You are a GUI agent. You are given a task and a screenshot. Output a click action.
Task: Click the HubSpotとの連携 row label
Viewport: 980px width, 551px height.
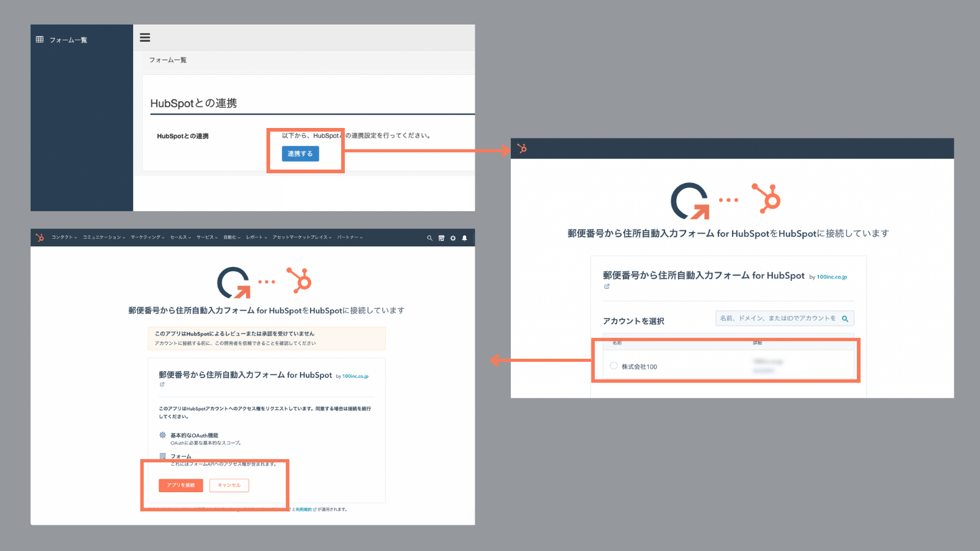point(183,136)
